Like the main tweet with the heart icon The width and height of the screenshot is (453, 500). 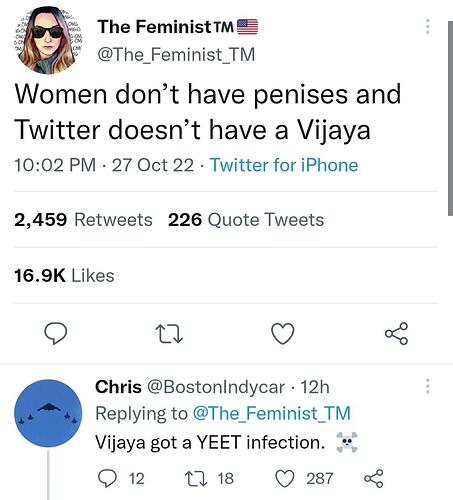click(x=283, y=333)
